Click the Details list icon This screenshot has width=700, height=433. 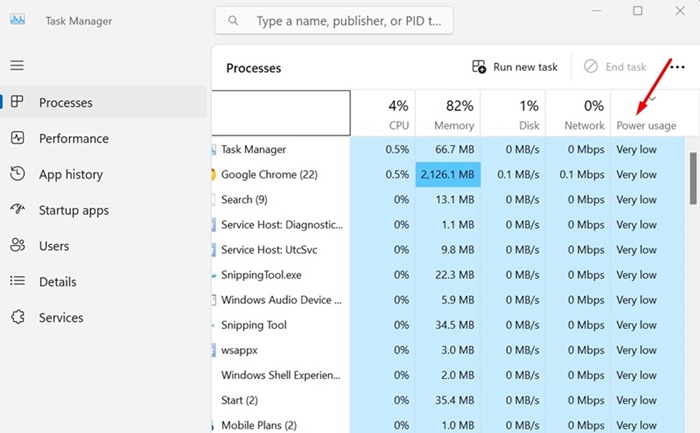17,282
